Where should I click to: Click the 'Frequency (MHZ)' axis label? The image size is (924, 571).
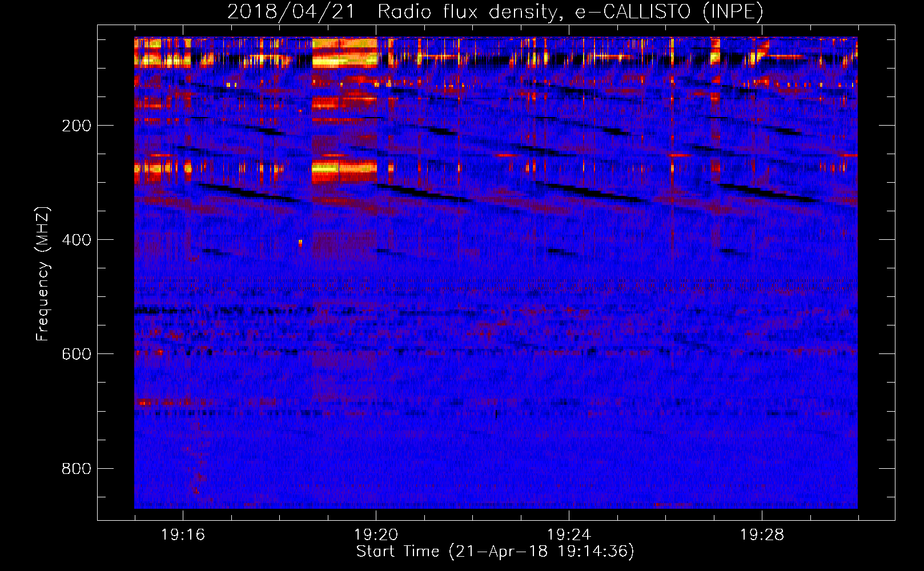(43, 274)
